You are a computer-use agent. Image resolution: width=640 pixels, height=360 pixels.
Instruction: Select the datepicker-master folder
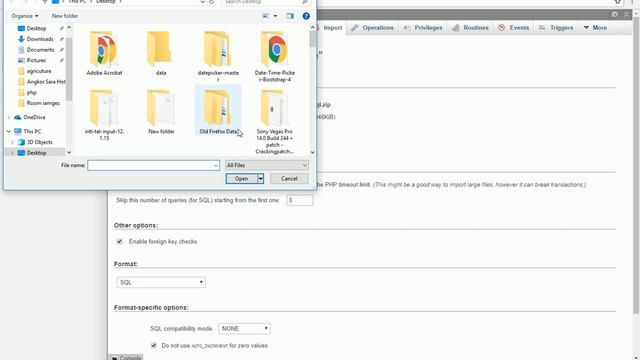point(218,56)
